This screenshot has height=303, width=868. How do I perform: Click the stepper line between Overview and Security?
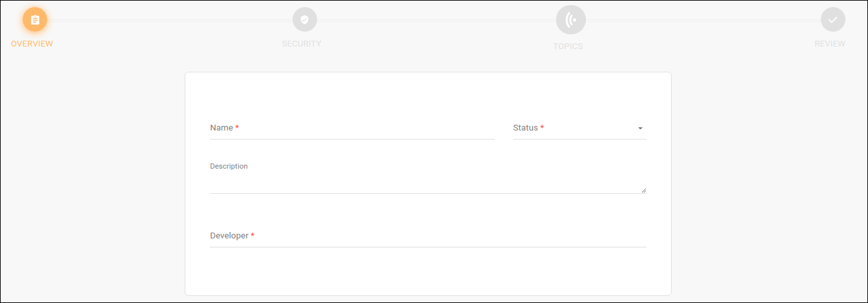pyautogui.click(x=169, y=20)
